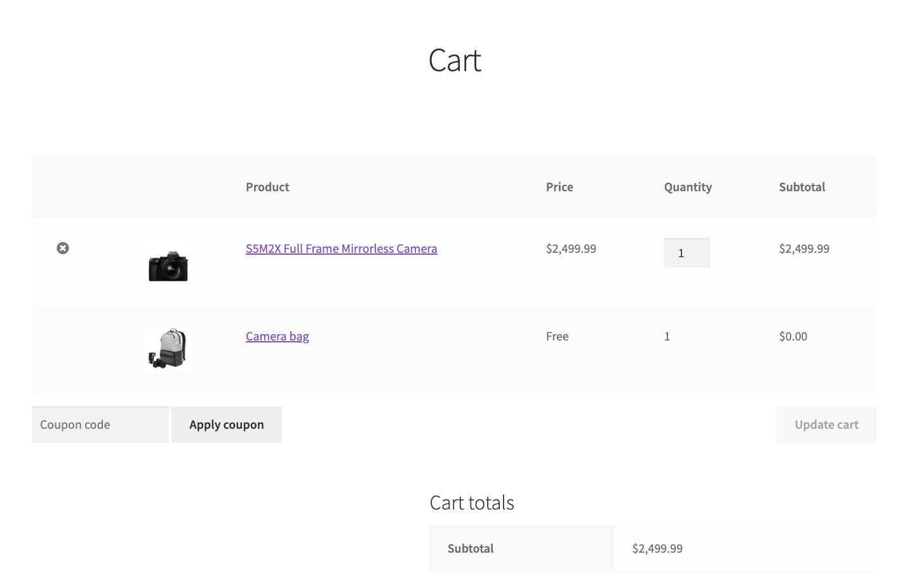Click the camera product thumbnail
The image size is (924, 573).
coord(168,260)
